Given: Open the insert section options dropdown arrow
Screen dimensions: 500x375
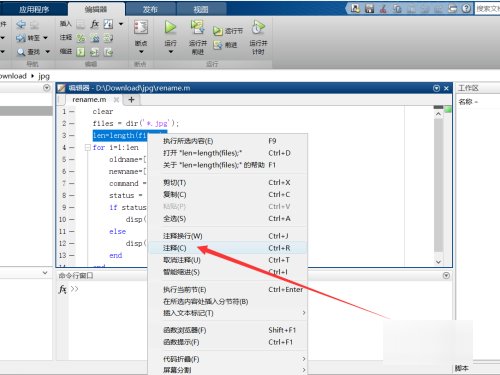Looking at the screenshot, I should coord(121,24).
